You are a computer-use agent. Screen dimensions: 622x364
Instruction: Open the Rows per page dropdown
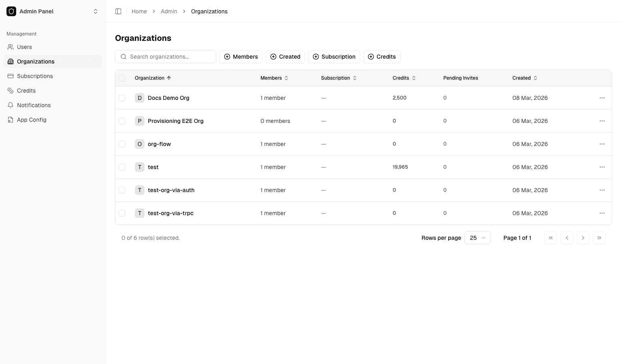pos(477,238)
